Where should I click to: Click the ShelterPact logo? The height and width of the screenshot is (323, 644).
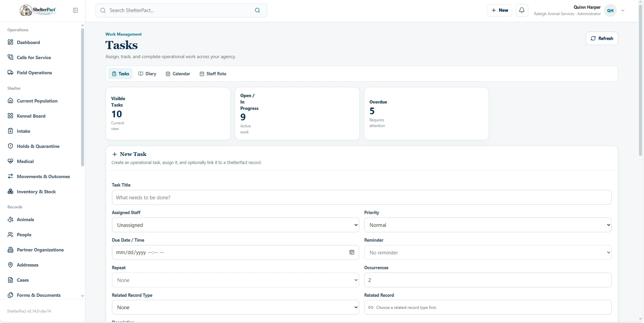[x=38, y=10]
